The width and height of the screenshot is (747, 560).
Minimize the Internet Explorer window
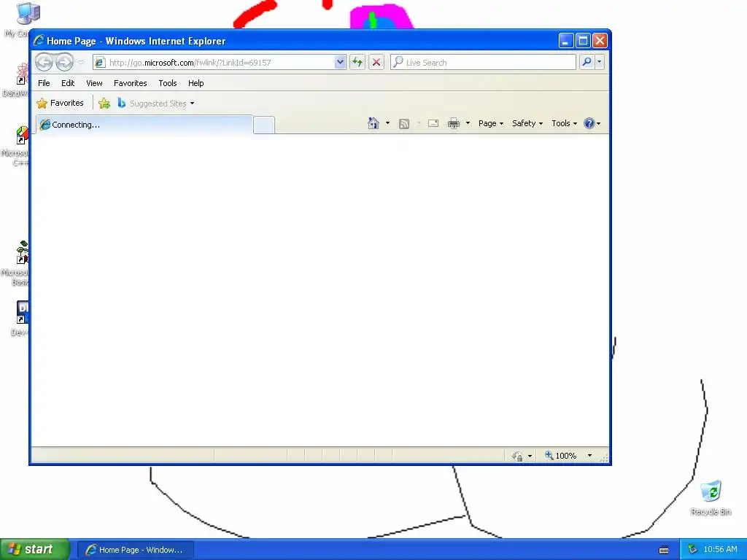coord(565,41)
